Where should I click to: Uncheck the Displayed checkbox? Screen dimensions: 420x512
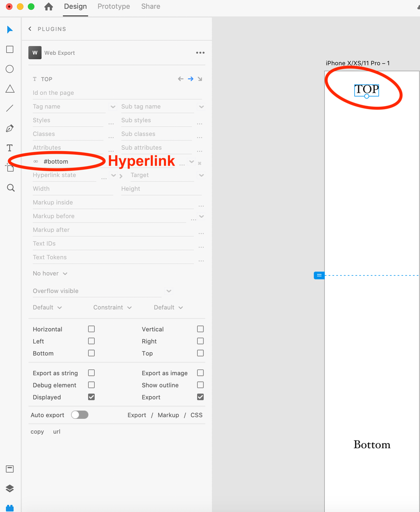tap(91, 397)
